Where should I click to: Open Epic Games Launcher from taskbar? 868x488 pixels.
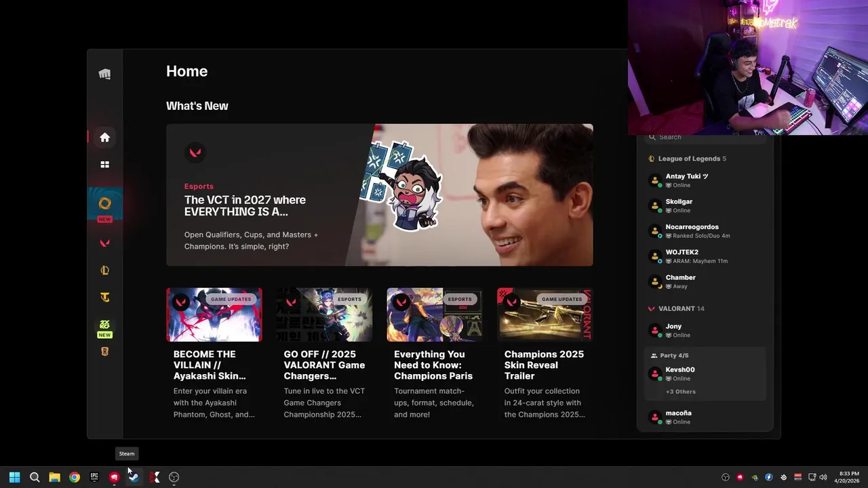[x=94, y=477]
